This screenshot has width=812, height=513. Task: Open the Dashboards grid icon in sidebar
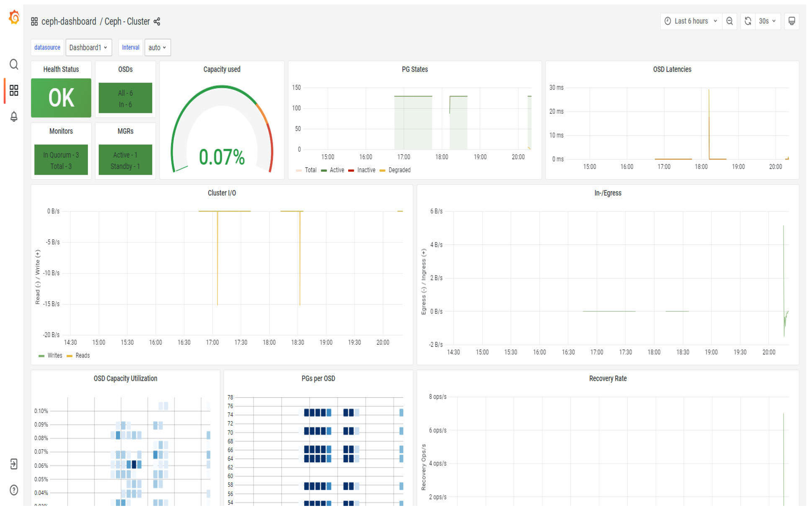[14, 90]
